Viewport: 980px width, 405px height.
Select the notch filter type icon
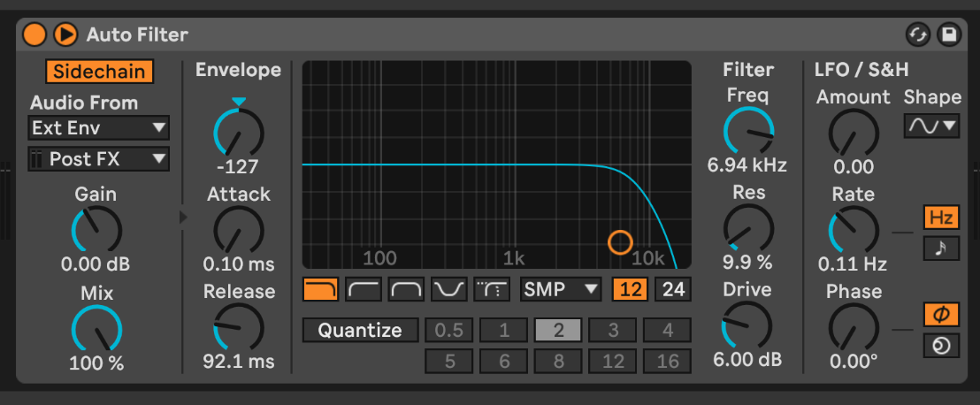[449, 289]
